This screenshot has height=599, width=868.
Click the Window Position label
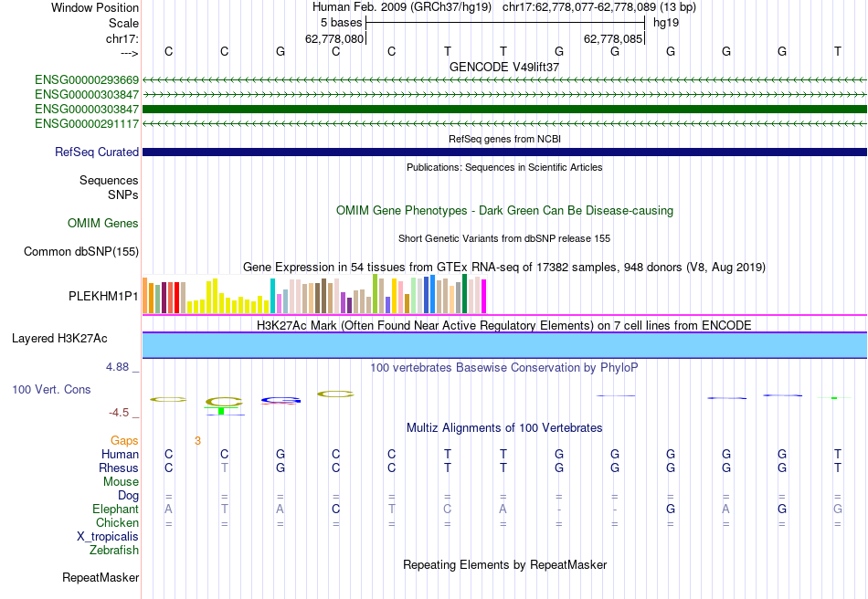coord(95,8)
